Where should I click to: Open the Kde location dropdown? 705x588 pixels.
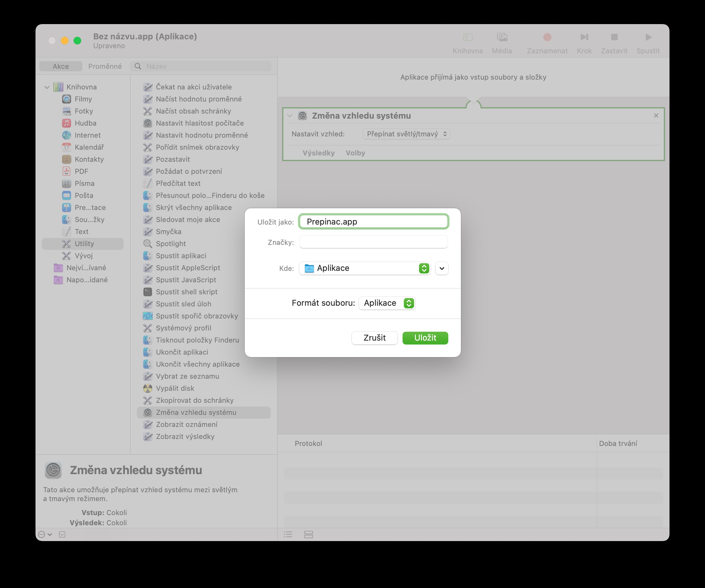pos(365,268)
